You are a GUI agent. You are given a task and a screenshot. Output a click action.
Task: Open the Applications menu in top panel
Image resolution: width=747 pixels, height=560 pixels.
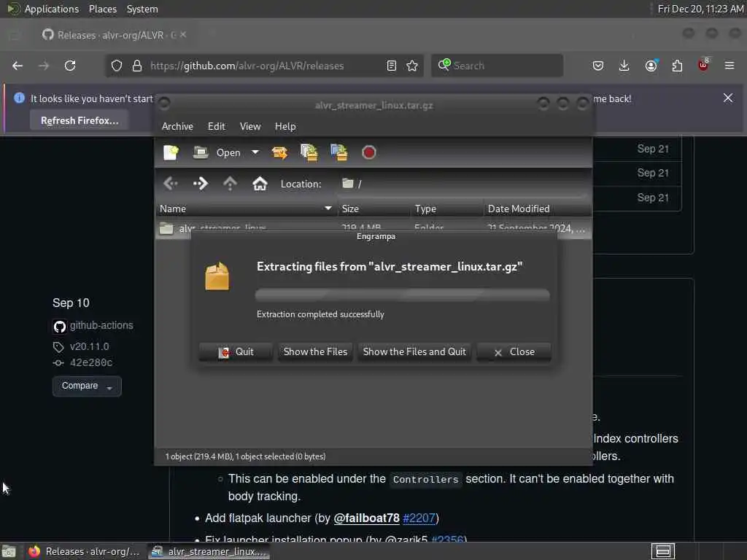[52, 9]
